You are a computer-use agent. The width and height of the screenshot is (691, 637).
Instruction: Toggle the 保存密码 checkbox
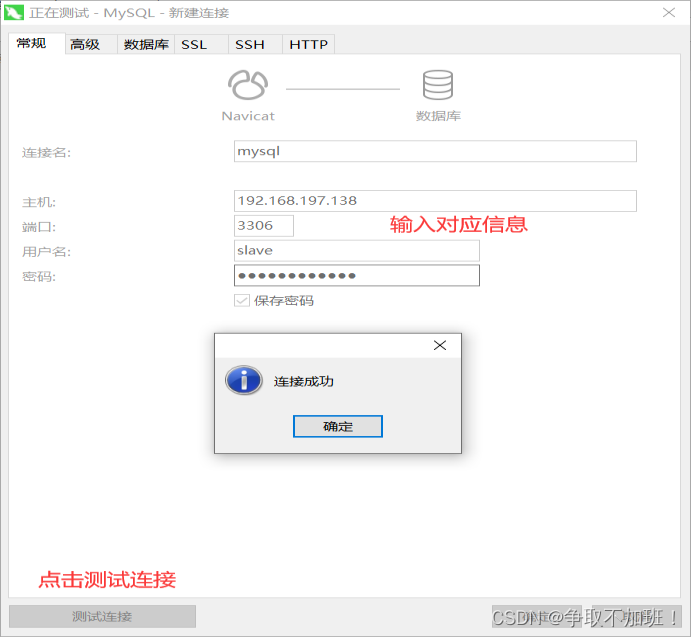coord(242,301)
